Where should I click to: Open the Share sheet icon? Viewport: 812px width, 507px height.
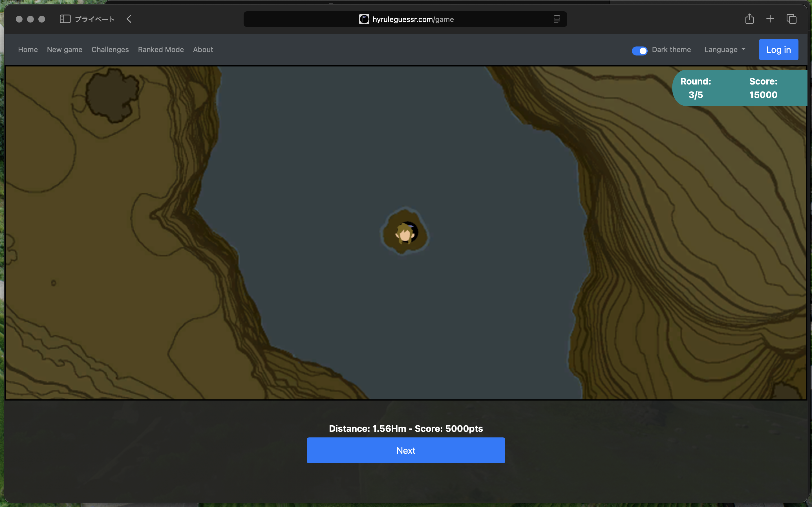click(749, 19)
